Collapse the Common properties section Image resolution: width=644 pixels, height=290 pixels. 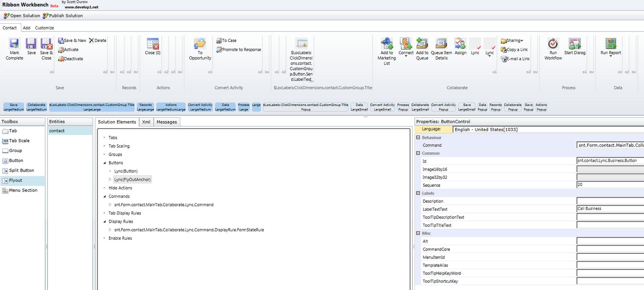coord(418,153)
